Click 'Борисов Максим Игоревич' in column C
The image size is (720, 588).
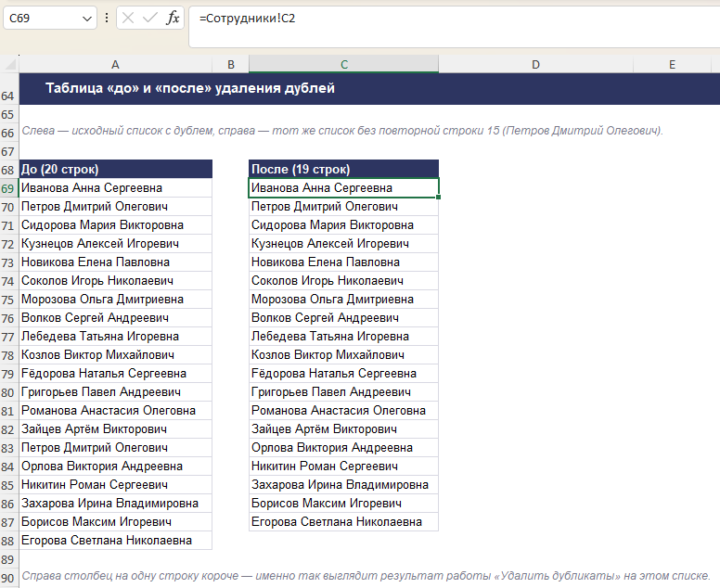point(344,503)
